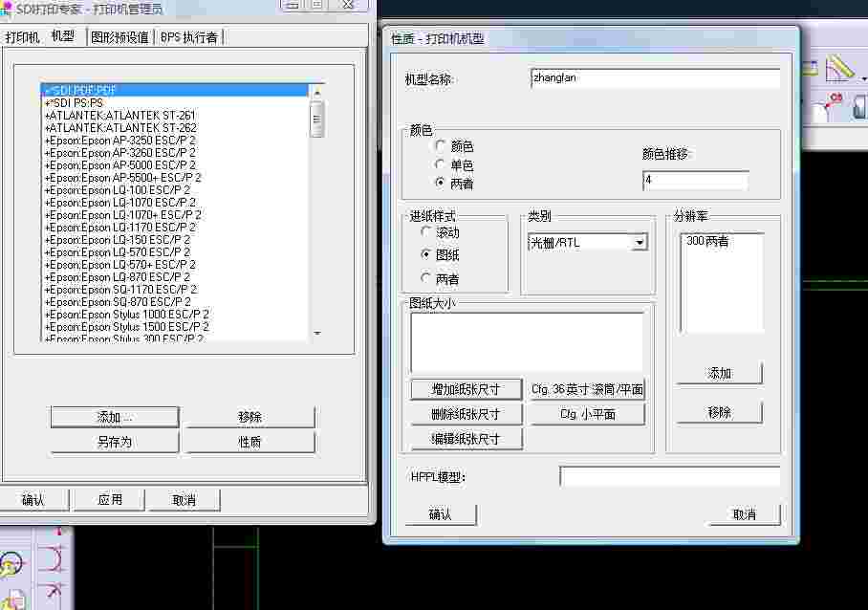Switch to the 机型 tab

62,36
